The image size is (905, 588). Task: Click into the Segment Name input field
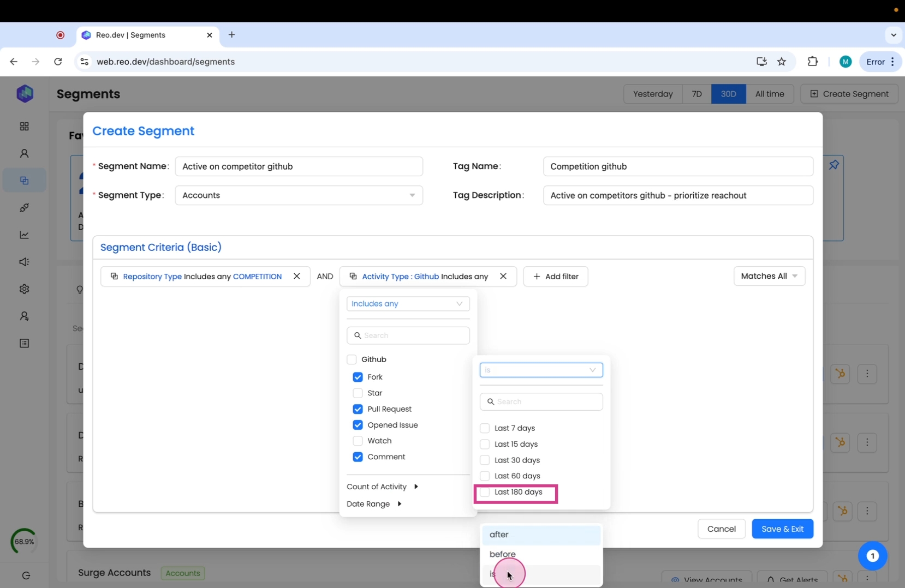tap(299, 166)
